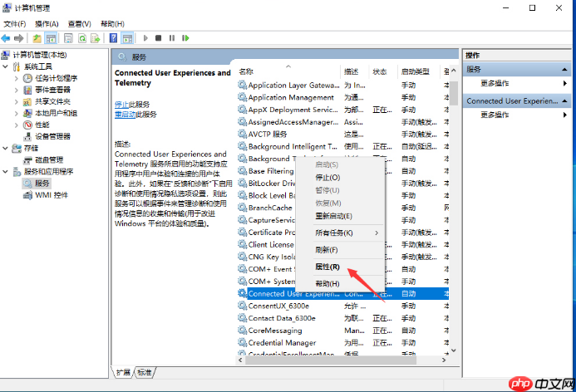Expand the 任务计划程序 node arrow

tap(16, 78)
